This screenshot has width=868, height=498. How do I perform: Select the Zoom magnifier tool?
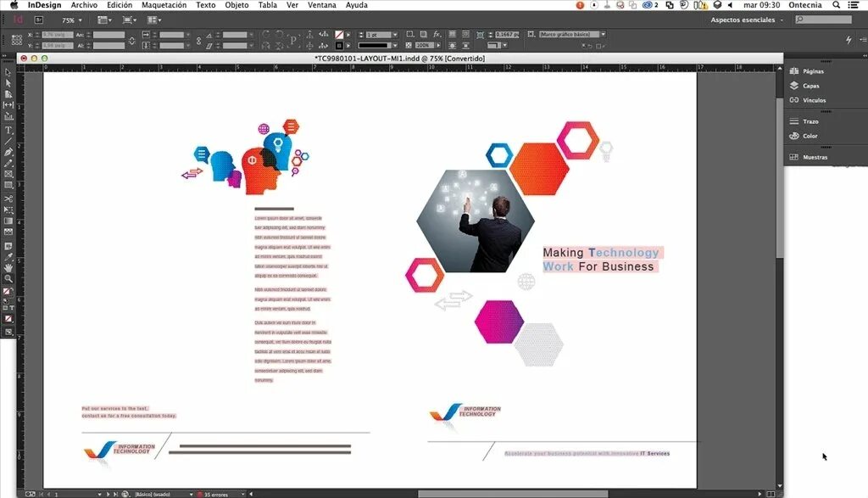coord(8,278)
